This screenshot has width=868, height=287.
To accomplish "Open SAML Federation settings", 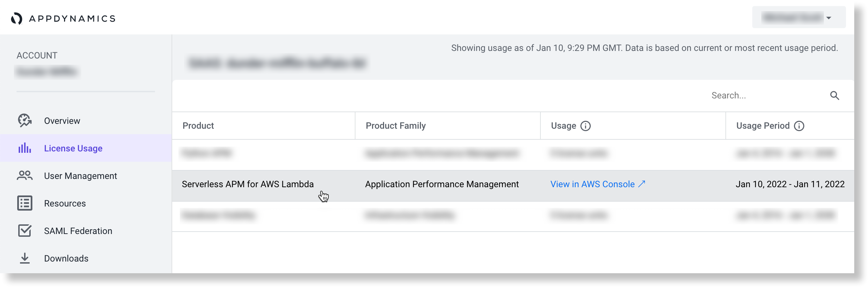I will click(x=78, y=231).
